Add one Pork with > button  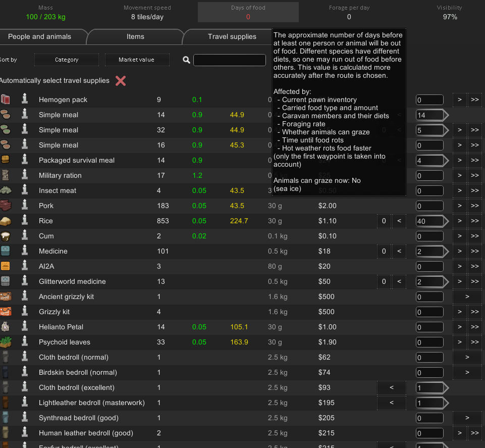click(x=460, y=206)
